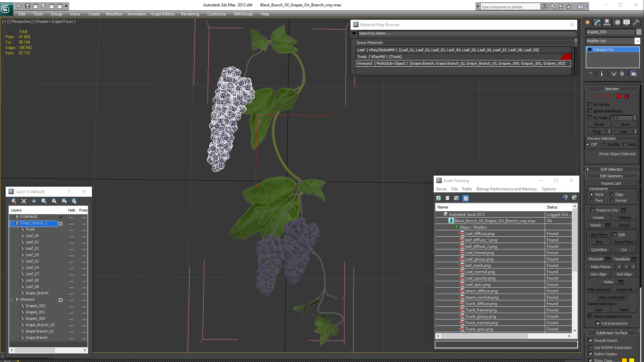Select highlighted objects and layers icon

pos(44,201)
